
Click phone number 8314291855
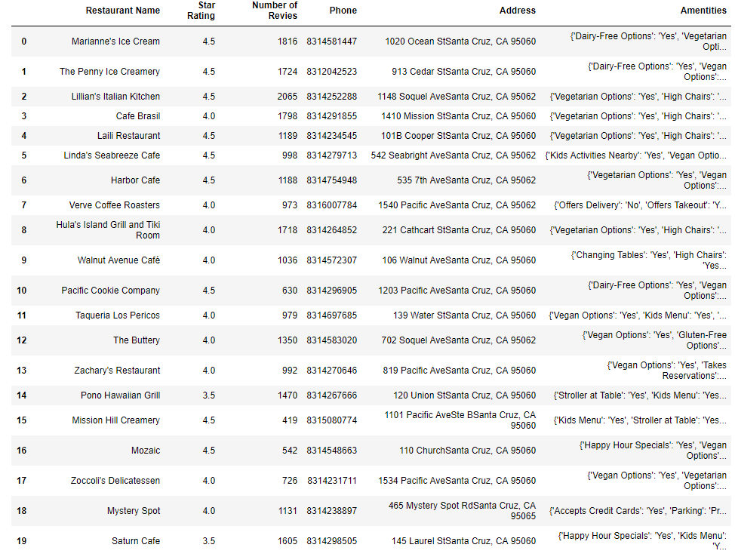click(332, 116)
